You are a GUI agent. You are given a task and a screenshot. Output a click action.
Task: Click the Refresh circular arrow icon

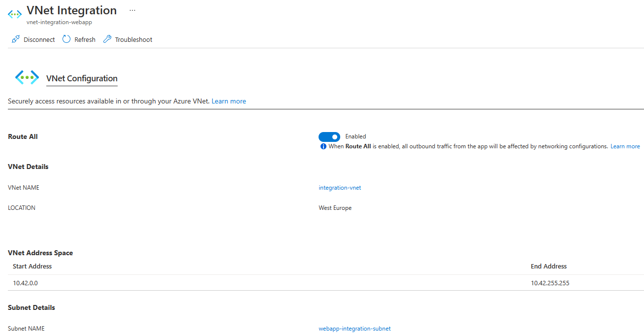click(66, 39)
